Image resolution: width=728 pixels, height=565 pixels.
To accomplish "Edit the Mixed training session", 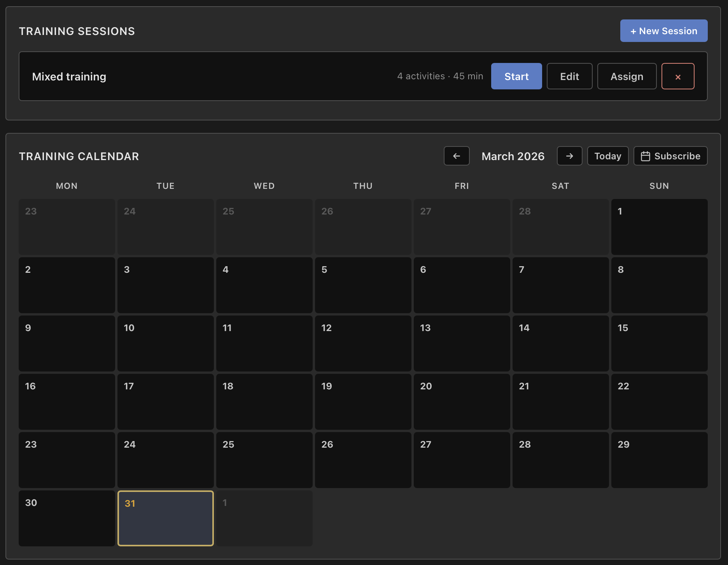I will 569,76.
